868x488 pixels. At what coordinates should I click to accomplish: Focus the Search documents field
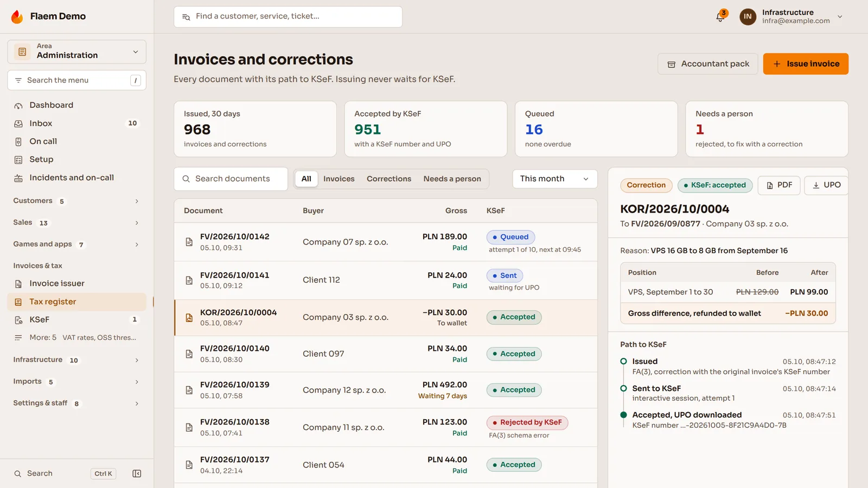pos(231,179)
